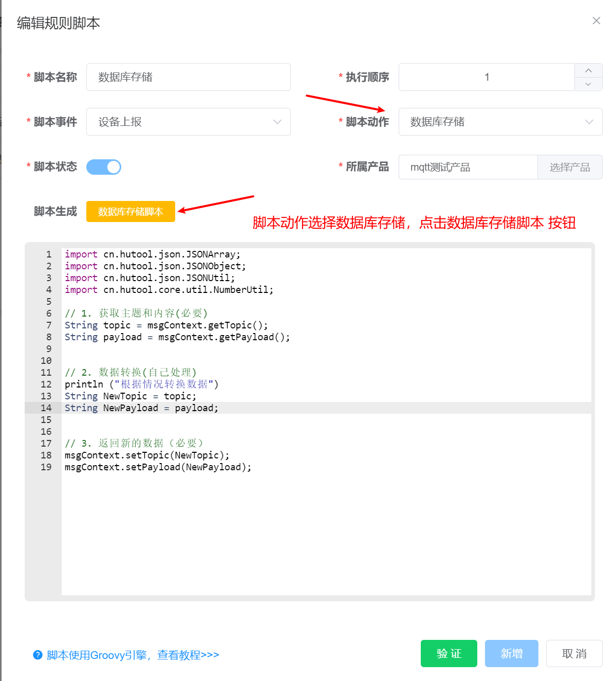616x681 pixels.
Task: Click the 所属产品 text field
Action: coord(468,167)
